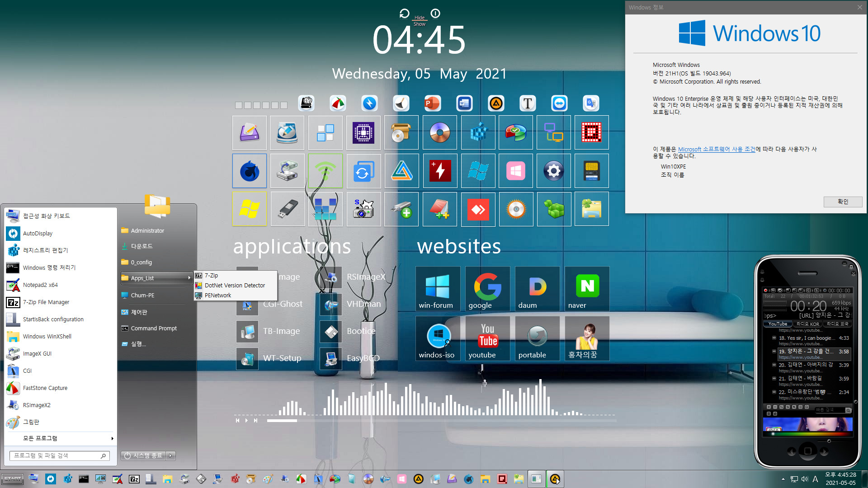Open the Notepad++ red notebook tile
This screenshot has width=868, height=488.
[440, 209]
